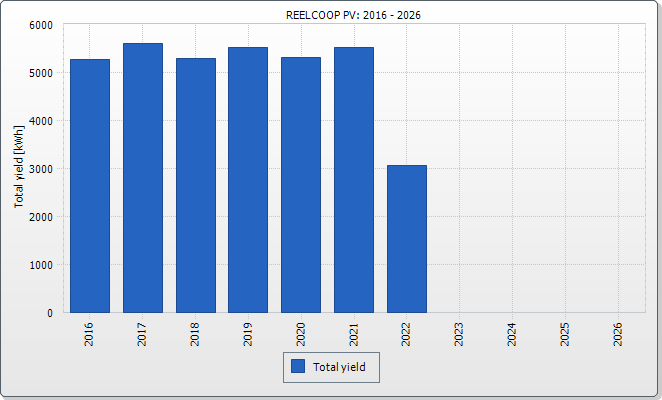Click the 2025 label on x-axis
The height and width of the screenshot is (400, 662).
click(x=565, y=334)
